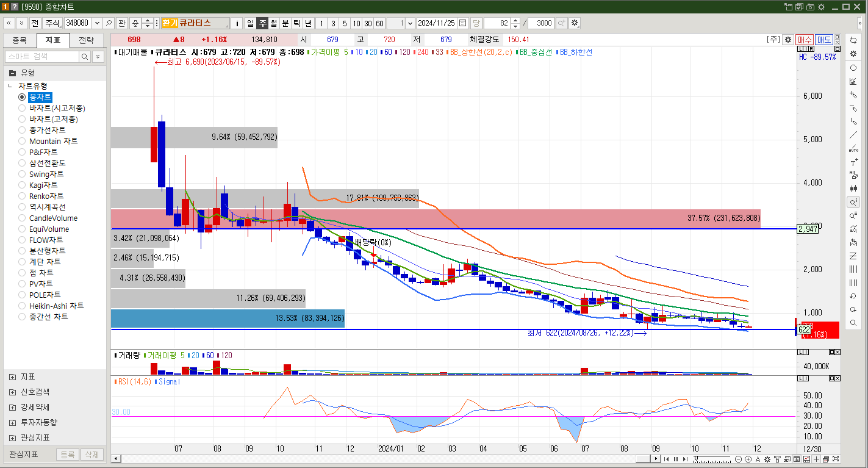This screenshot has width=868, height=468.
Task: Click the 매도 sell button
Action: click(824, 39)
